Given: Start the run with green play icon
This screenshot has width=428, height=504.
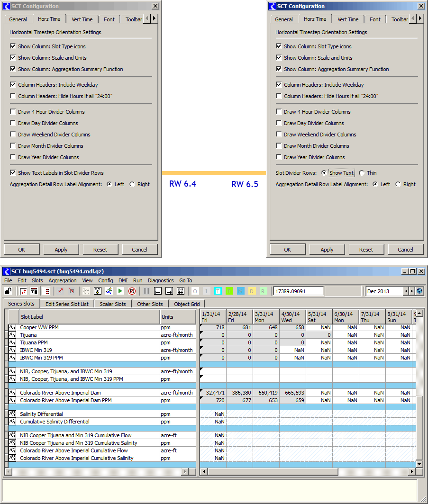Looking at the screenshot, I should point(120,291).
